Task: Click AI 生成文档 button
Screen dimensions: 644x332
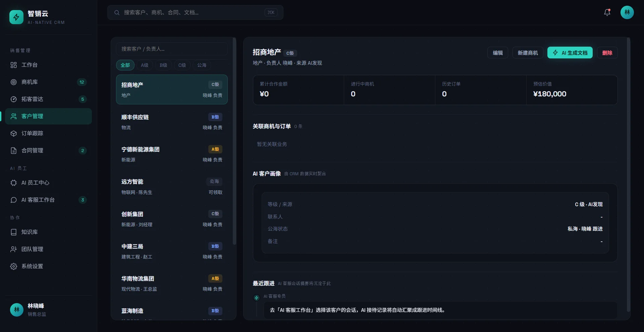Action: pos(570,53)
